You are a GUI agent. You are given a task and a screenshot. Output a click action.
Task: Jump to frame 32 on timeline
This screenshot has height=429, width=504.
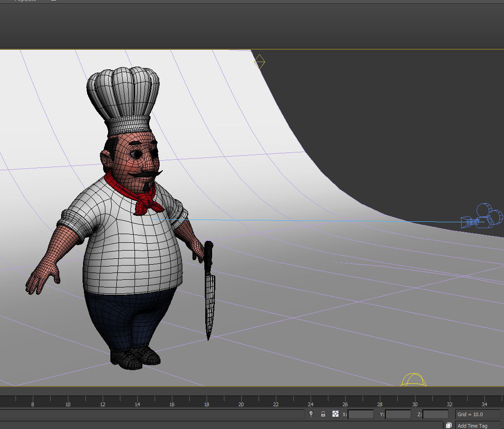[450, 404]
